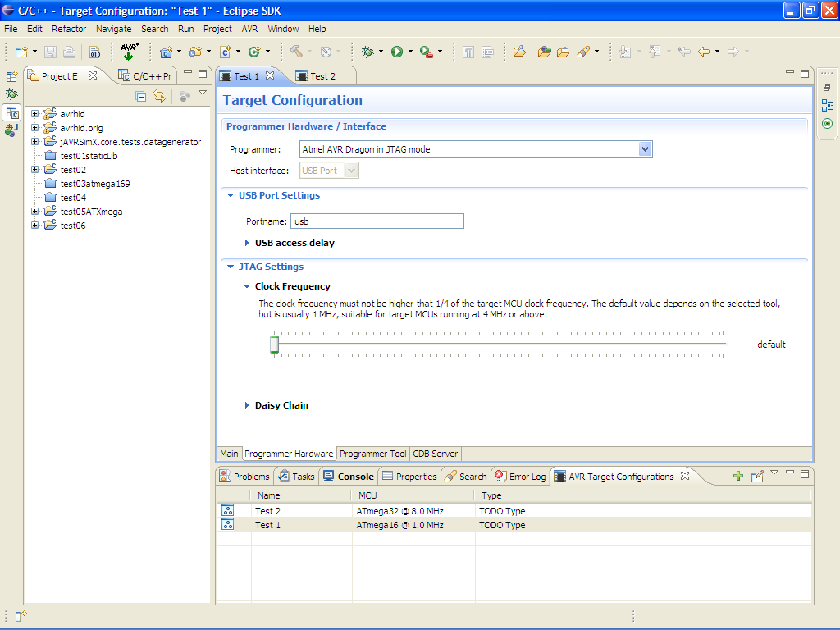The height and width of the screenshot is (630, 840).
Task: Select test01staticLib project in tree
Action: pyautogui.click(x=89, y=156)
